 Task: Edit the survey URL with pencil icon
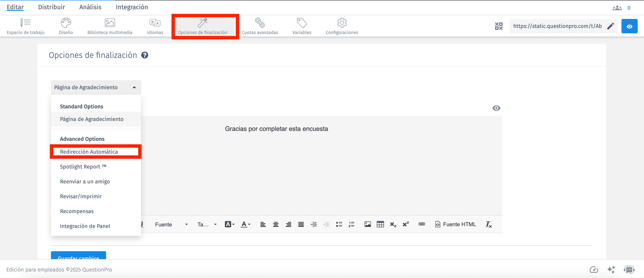pyautogui.click(x=610, y=26)
